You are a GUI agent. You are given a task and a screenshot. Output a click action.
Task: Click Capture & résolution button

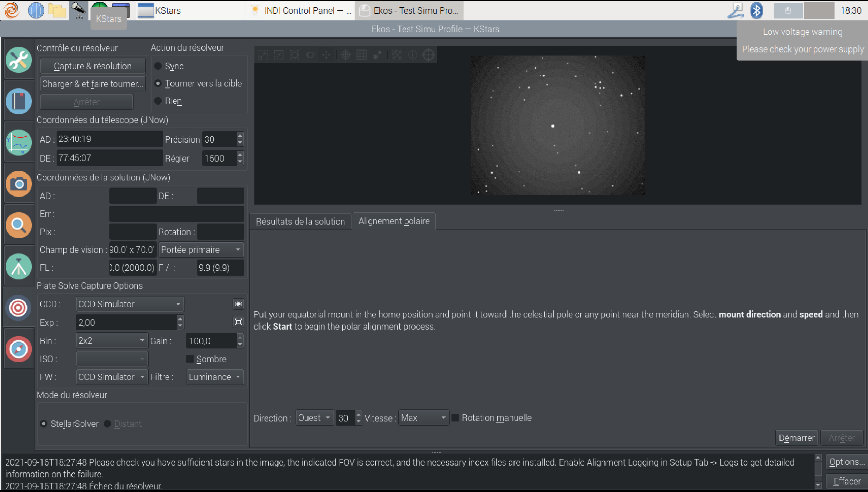[93, 66]
